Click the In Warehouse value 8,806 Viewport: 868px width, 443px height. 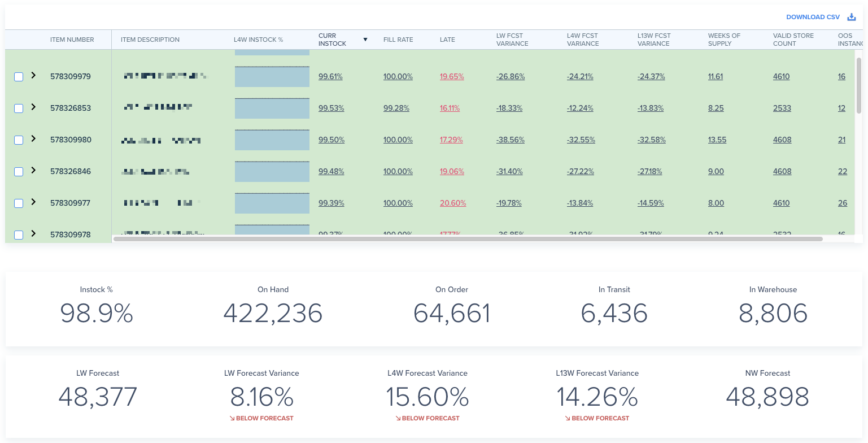[773, 314]
